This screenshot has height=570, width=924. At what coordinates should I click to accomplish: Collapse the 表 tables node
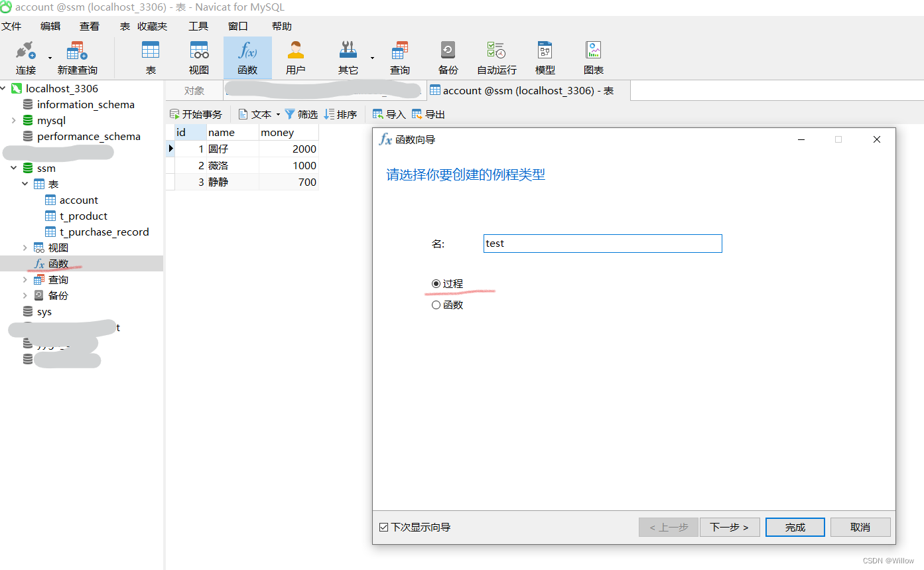coord(25,184)
